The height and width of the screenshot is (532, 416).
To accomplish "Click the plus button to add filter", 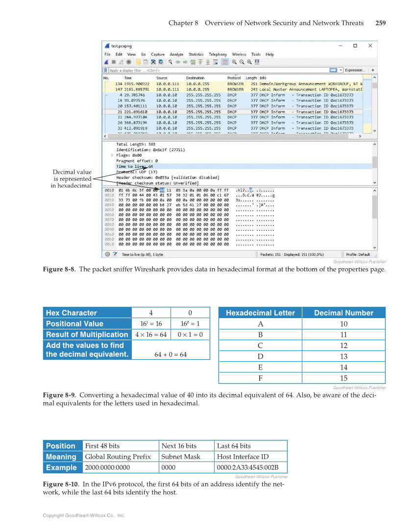I will [x=373, y=70].
